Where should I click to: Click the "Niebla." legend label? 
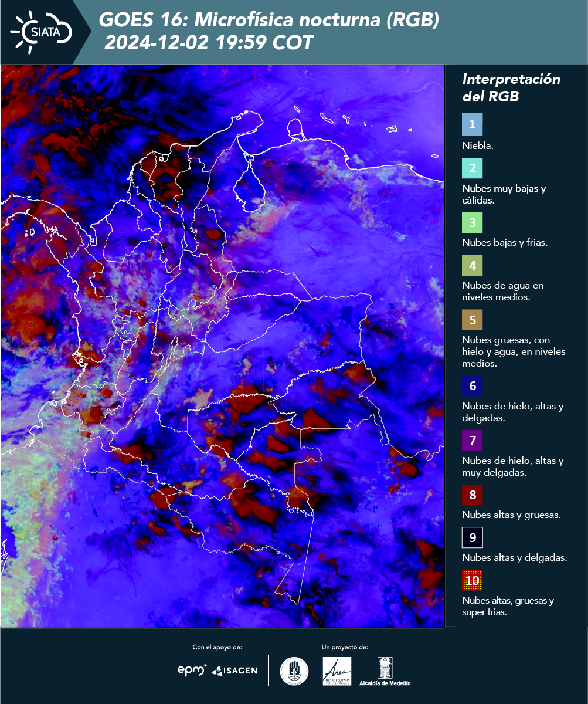pos(478,145)
